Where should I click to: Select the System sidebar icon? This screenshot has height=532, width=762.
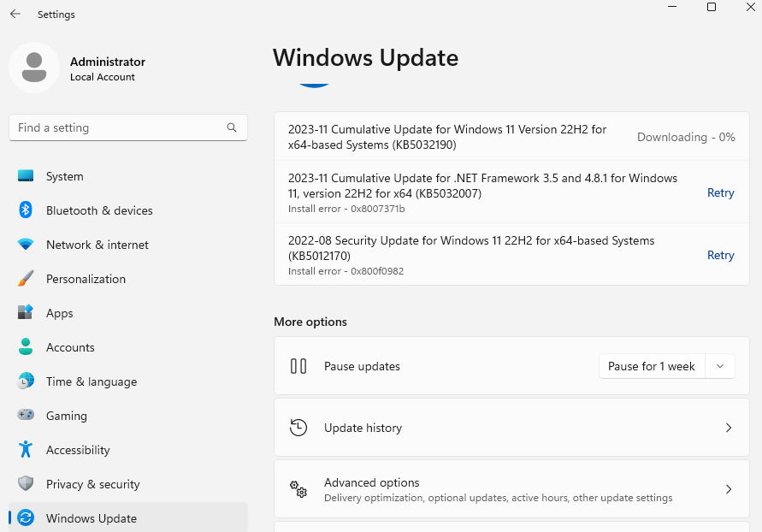coord(25,176)
